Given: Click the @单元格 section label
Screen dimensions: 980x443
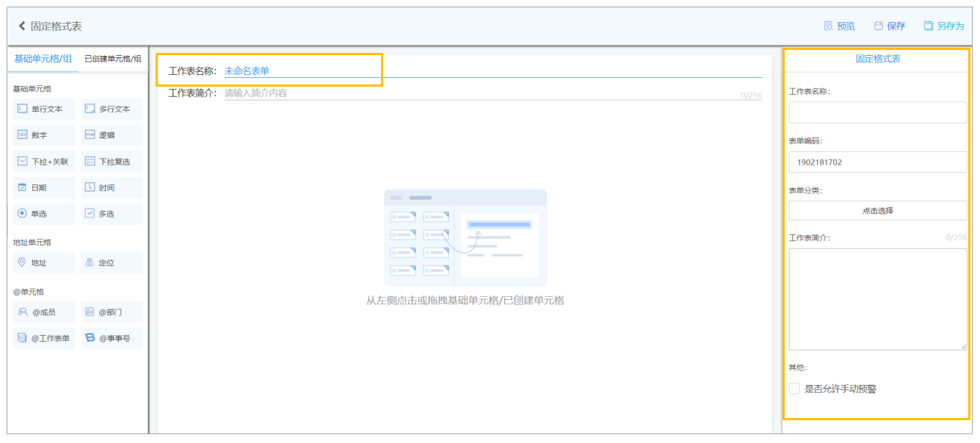Looking at the screenshot, I should point(29,292).
